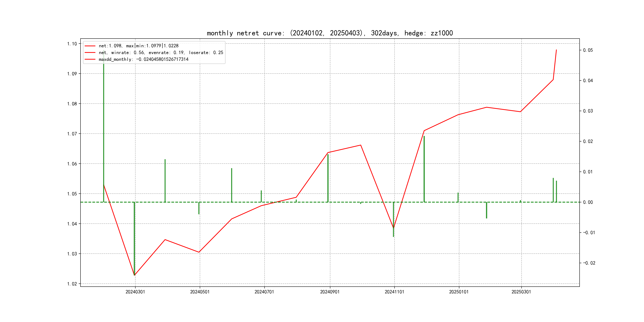Click the 20240701 x-axis date label

(264, 292)
